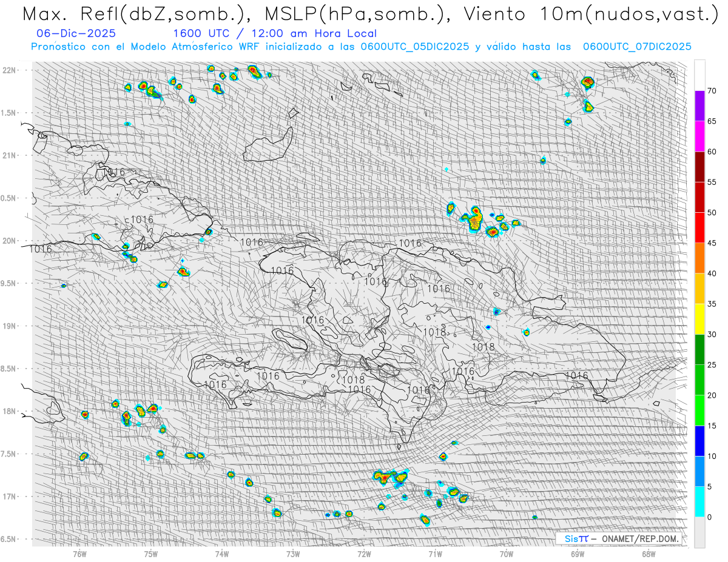Viewport: 728px width, 562px height.
Task: Click the colorbar value '5'
Action: coord(709,486)
